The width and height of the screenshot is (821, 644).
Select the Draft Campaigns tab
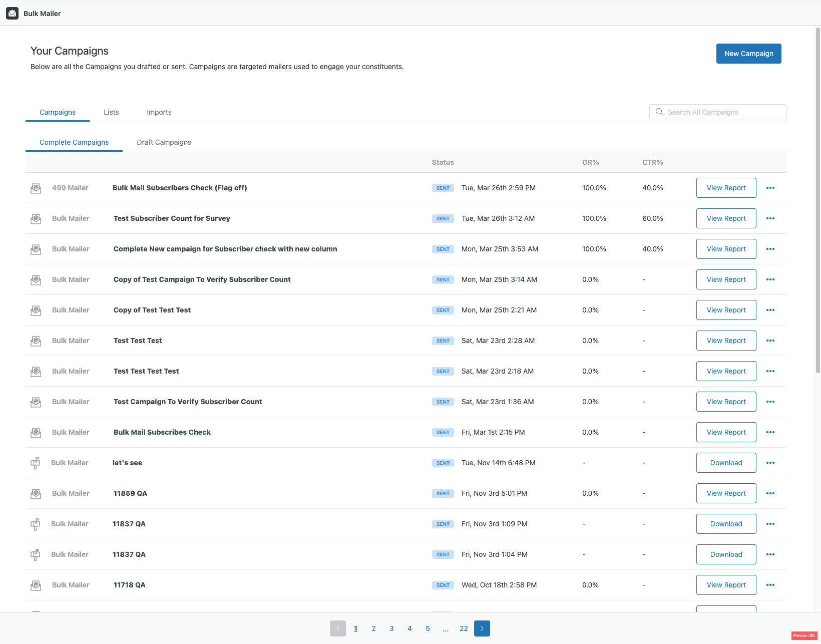click(164, 142)
